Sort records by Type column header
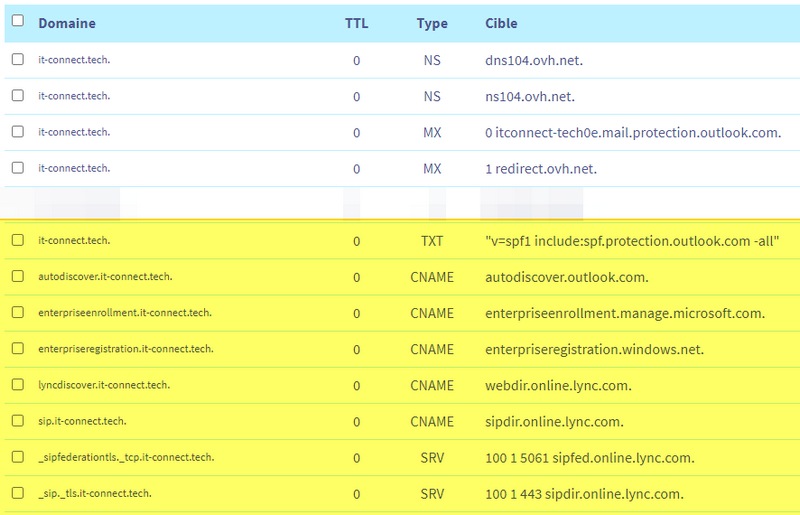The height and width of the screenshot is (515, 800). (x=432, y=23)
